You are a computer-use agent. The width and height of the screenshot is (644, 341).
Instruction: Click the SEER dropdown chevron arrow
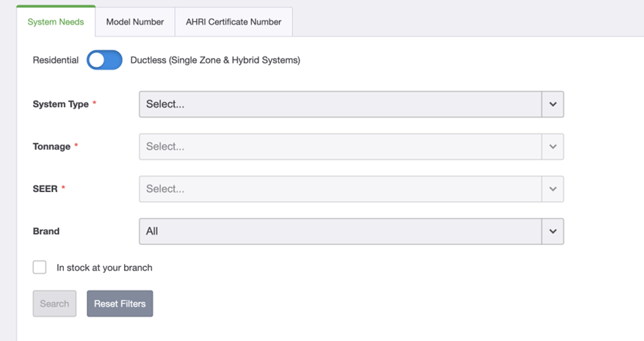tap(552, 189)
